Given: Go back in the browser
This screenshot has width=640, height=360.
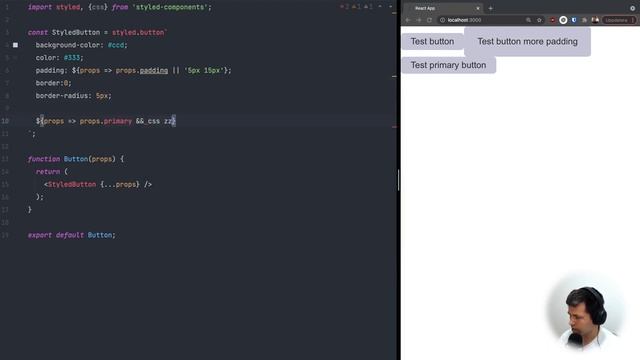Looking at the screenshot, I should point(408,20).
